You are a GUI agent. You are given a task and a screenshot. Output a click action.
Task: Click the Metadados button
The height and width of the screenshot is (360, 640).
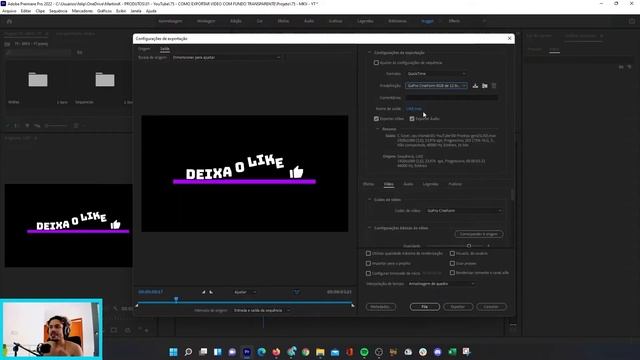(x=380, y=307)
